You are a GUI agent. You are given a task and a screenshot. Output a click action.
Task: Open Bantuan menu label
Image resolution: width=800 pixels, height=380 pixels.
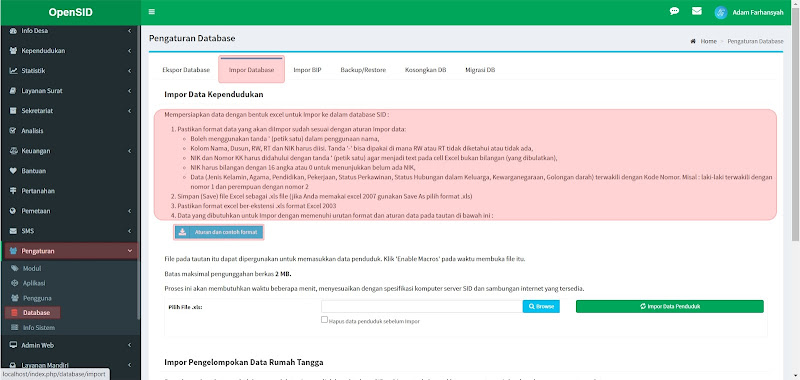click(x=33, y=171)
